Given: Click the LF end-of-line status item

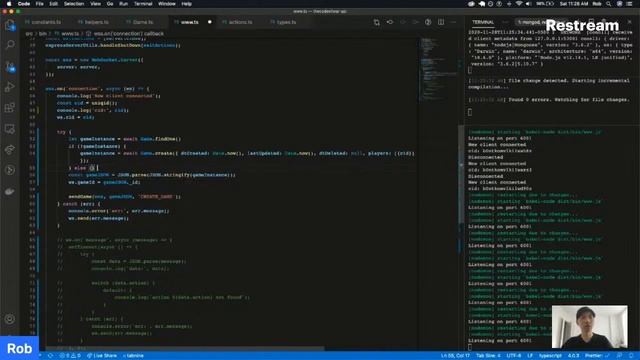Looking at the screenshot, I should tap(530, 356).
